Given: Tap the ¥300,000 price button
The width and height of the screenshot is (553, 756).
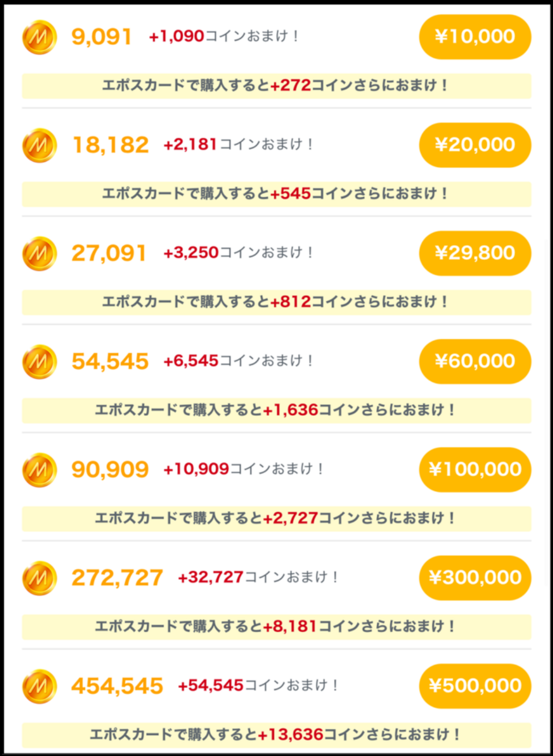Looking at the screenshot, I should tap(475, 577).
